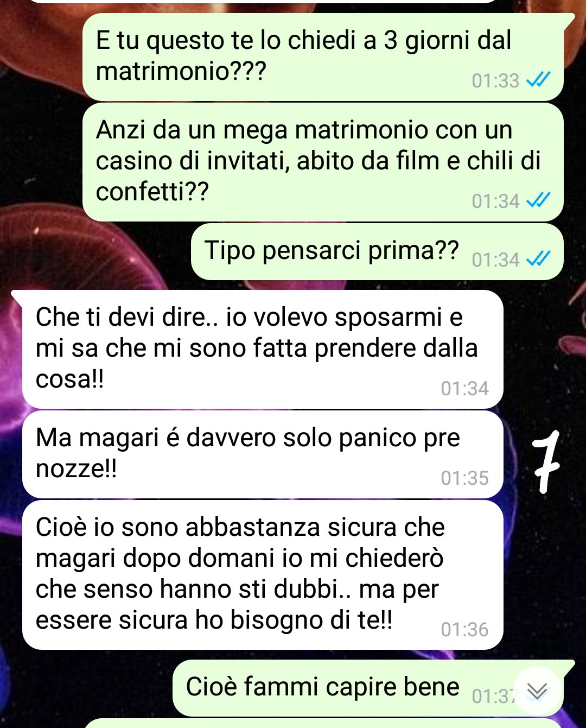This screenshot has width=586, height=728.
Task: Select message 'E tu questo te lo chiedi'
Action: click(323, 56)
